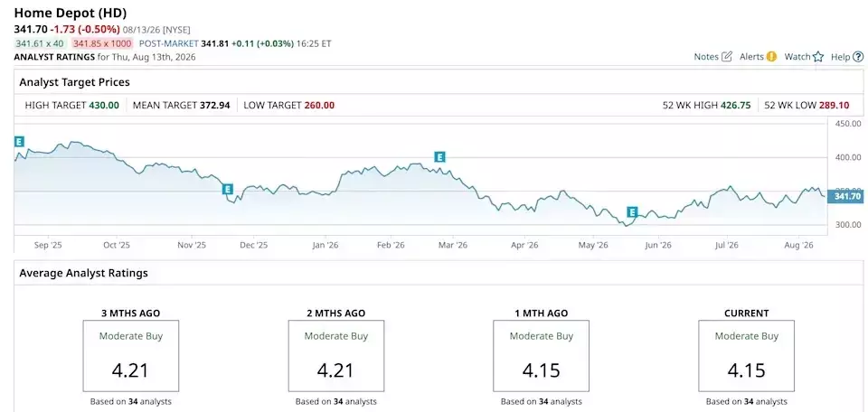Click the last price 341.70 in header

click(x=31, y=29)
